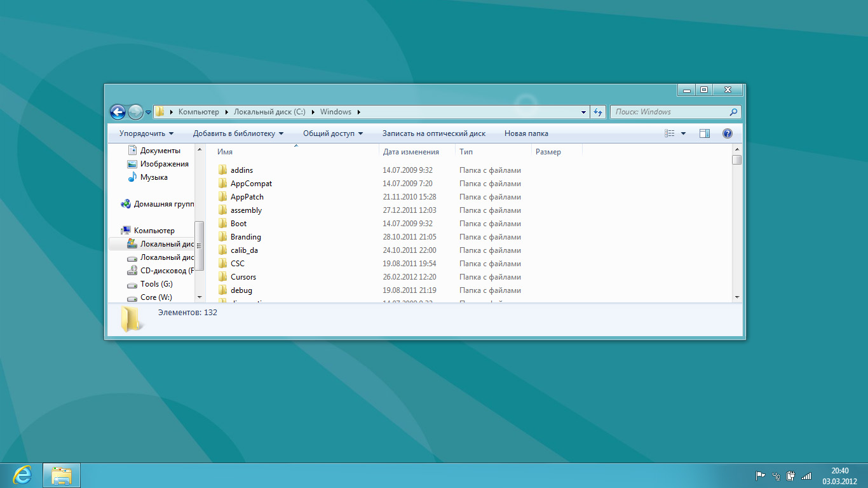Image resolution: width=868 pixels, height=488 pixels.
Task: Select the CSC folder
Action: point(237,264)
